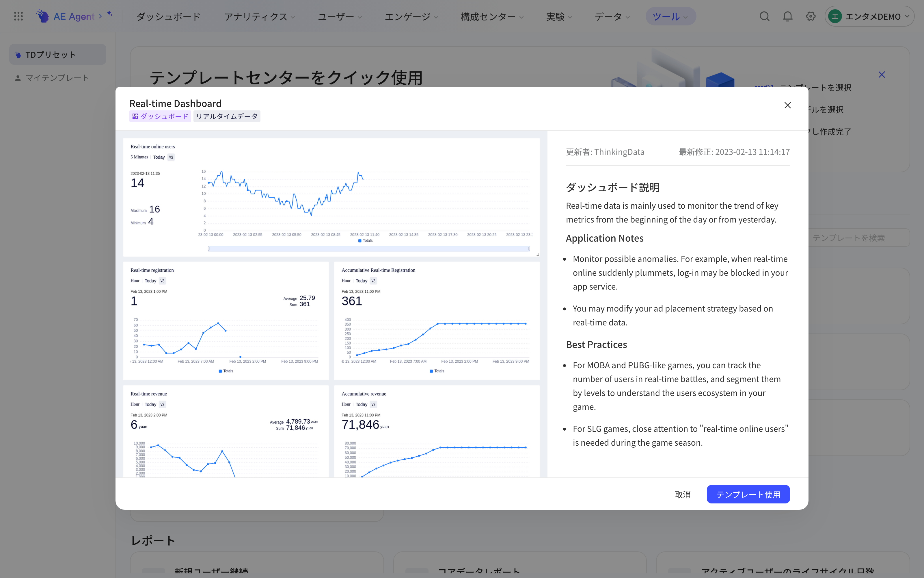Screen dimensions: 924x578
Task: Toggle Totals legend in online users chart
Action: point(365,240)
